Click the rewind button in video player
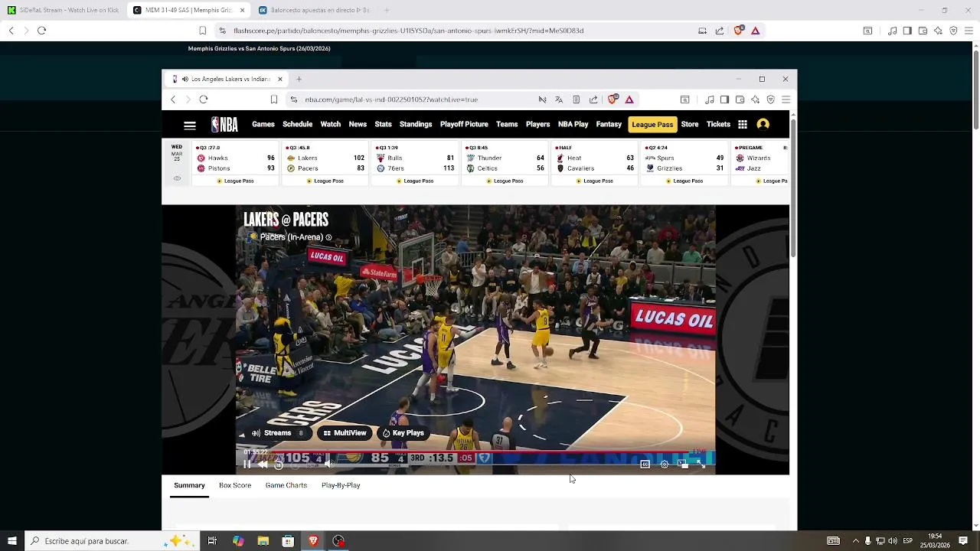Viewport: 980px width, 551px height. pyautogui.click(x=263, y=465)
